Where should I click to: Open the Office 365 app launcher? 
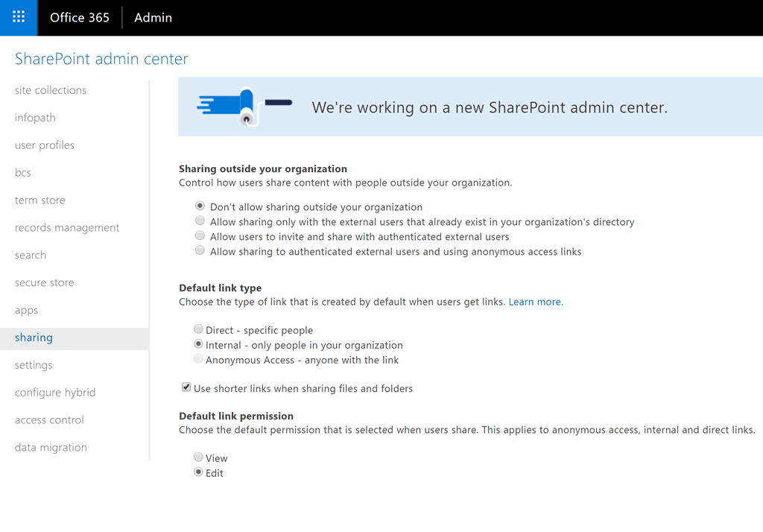tap(19, 17)
